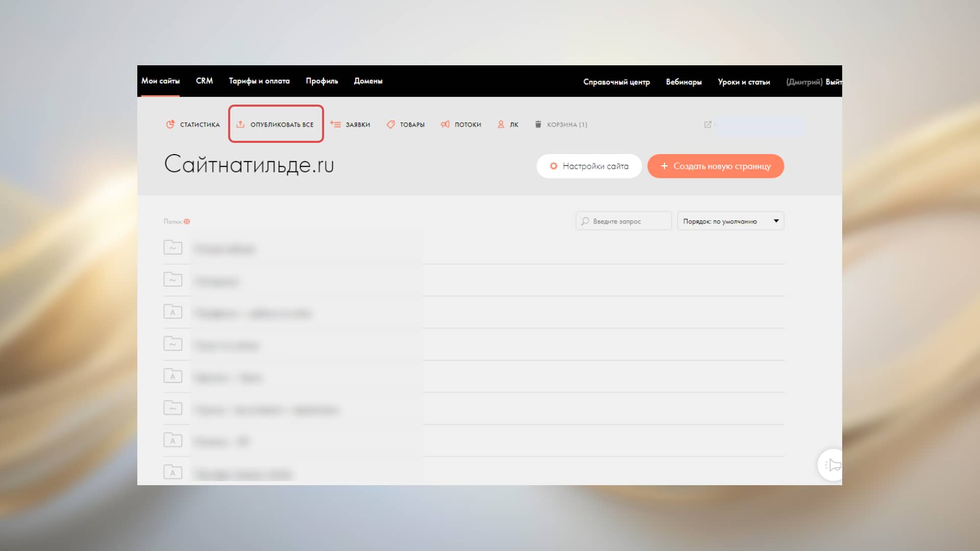The image size is (980, 551).
Task: Click the Товары tag icon
Action: [390, 124]
